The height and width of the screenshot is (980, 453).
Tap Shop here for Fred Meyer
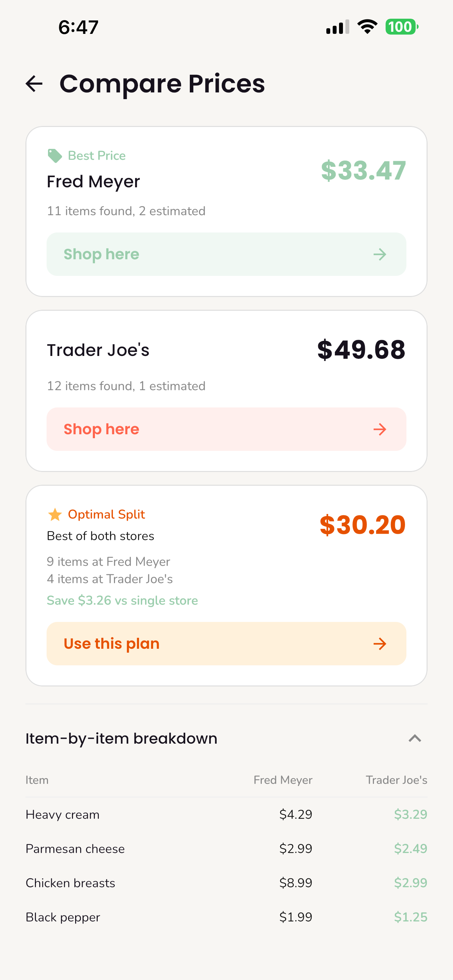point(226,254)
